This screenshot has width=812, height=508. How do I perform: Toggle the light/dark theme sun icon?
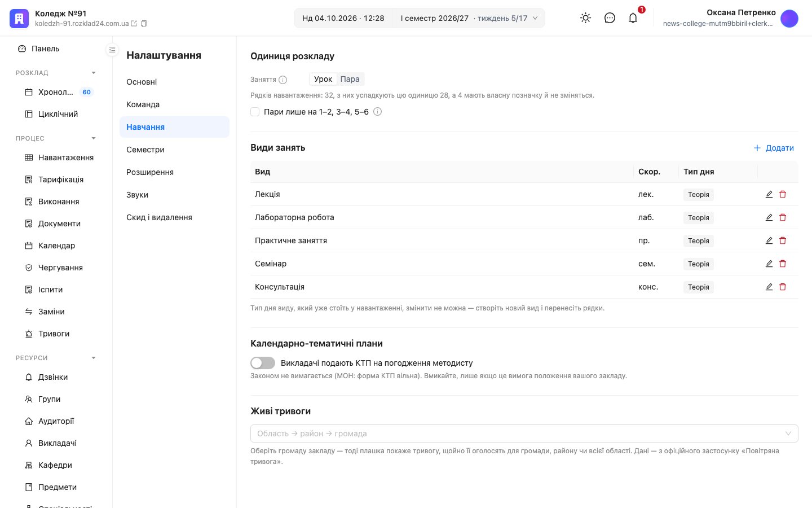click(x=586, y=18)
